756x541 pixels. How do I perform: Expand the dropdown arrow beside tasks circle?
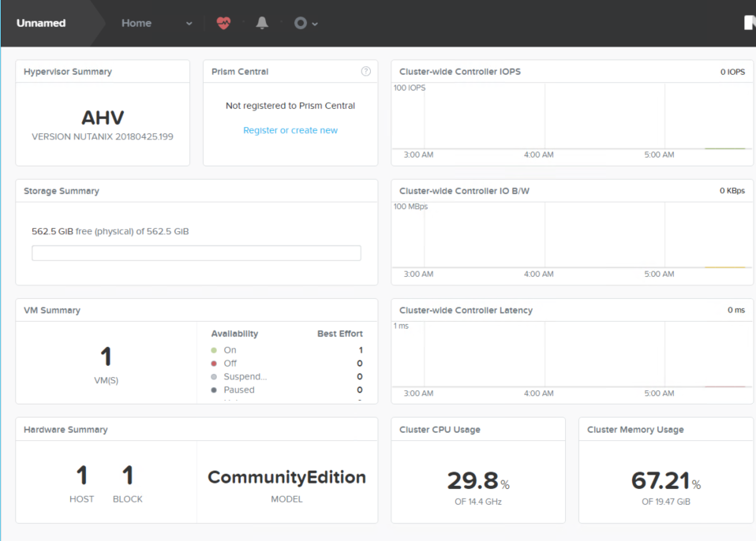coord(315,24)
